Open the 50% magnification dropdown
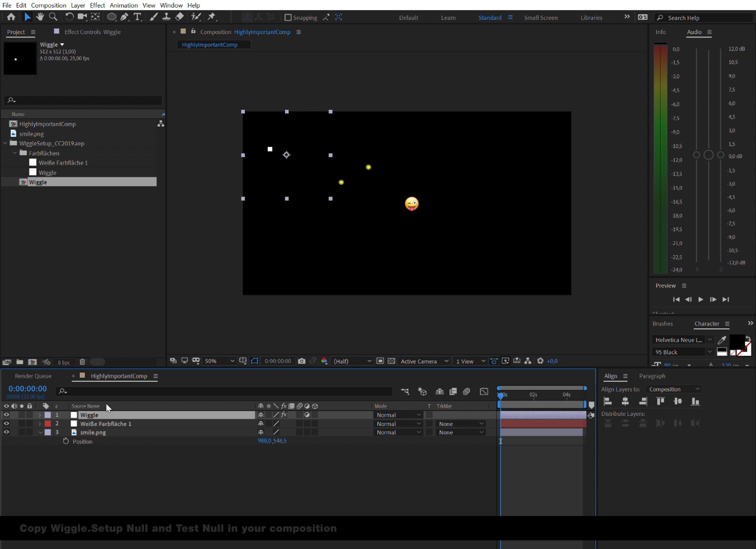 [219, 361]
